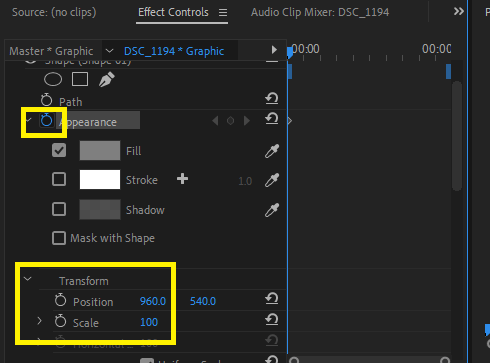Toggle stopwatch for Position
This screenshot has height=363, width=490.
click(60, 300)
